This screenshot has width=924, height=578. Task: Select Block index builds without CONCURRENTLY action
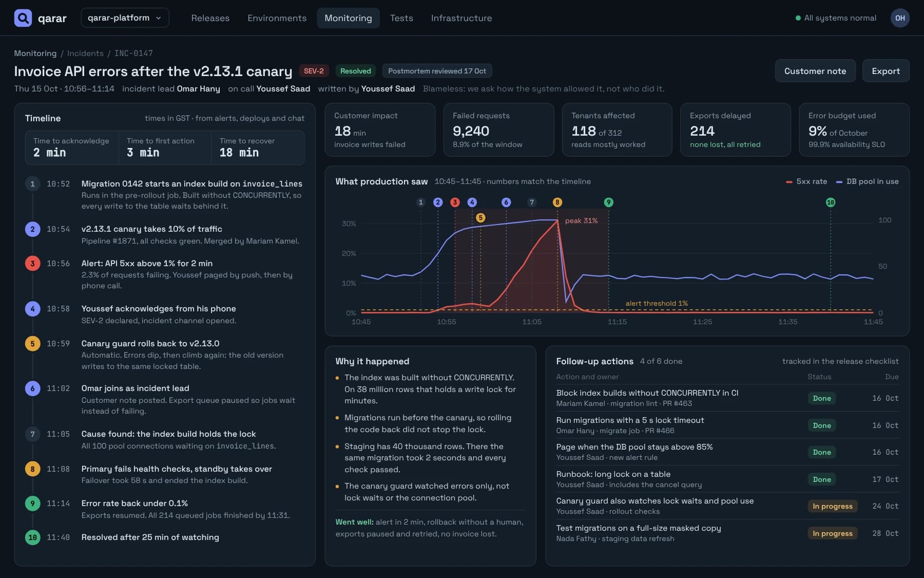727,398
